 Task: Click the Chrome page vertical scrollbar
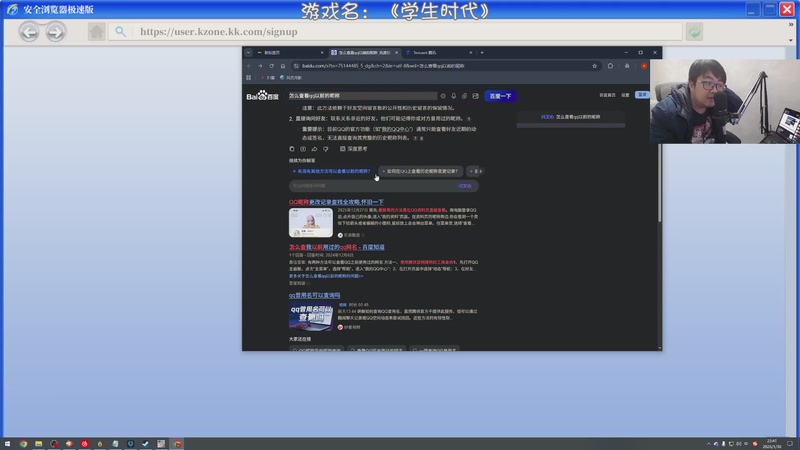(659, 183)
